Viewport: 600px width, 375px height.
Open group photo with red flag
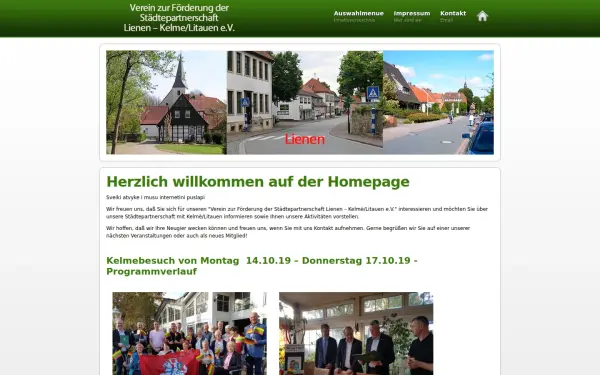pos(189,334)
